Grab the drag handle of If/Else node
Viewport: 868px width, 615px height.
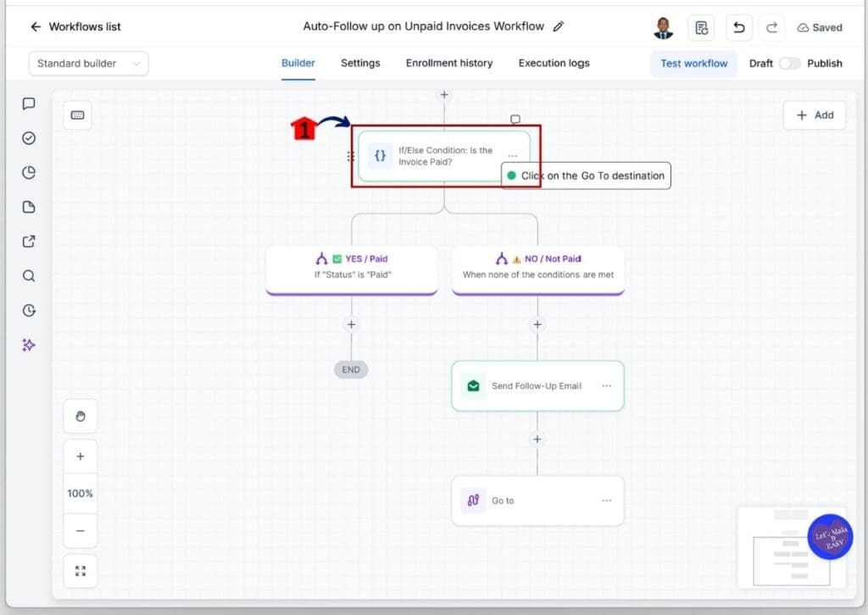[x=350, y=156]
